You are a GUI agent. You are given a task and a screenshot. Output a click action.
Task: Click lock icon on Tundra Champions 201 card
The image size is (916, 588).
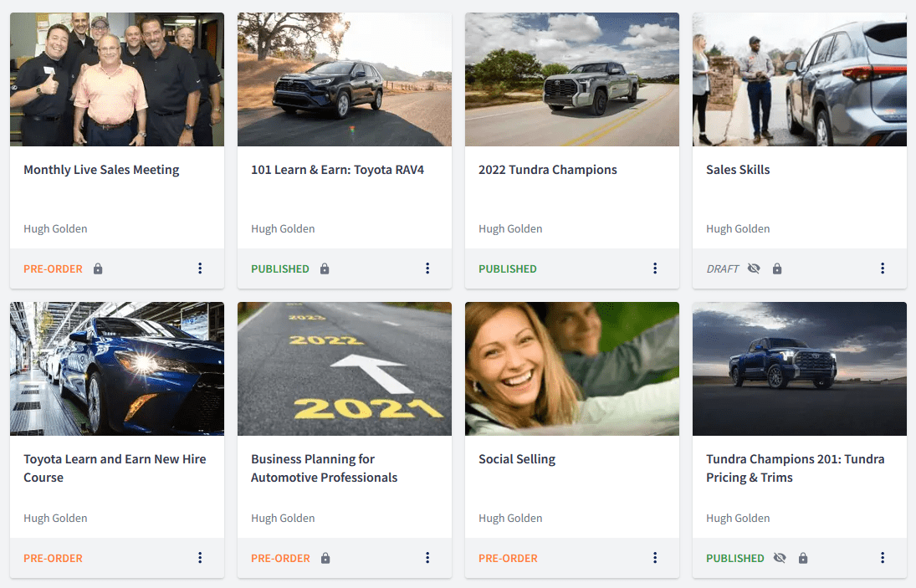click(x=803, y=559)
